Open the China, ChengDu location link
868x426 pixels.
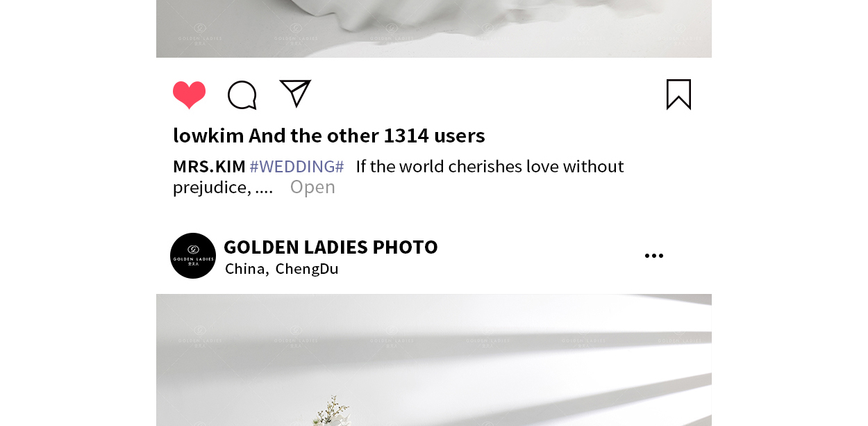(x=282, y=268)
